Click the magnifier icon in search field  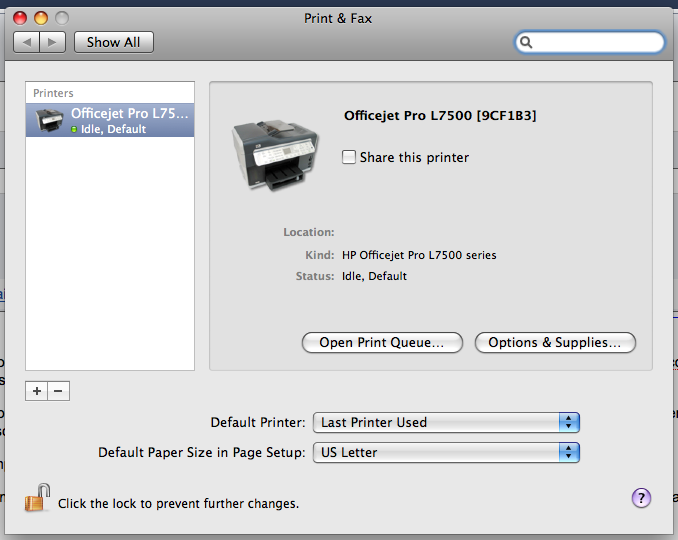pos(527,43)
